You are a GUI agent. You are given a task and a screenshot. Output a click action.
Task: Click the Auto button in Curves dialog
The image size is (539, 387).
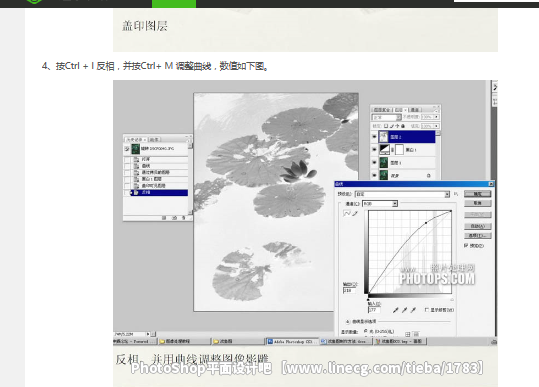[x=478, y=226]
